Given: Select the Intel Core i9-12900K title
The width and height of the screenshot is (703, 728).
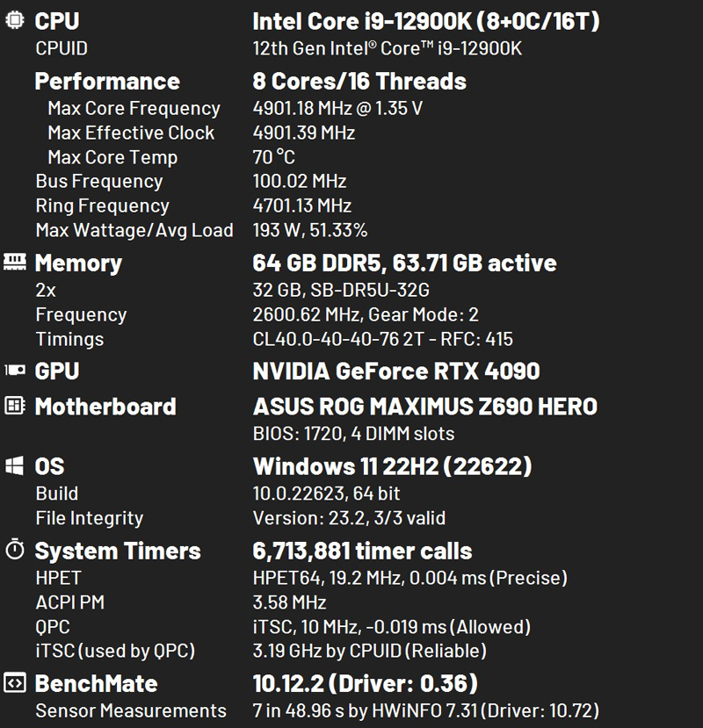Looking at the screenshot, I should click(426, 21).
